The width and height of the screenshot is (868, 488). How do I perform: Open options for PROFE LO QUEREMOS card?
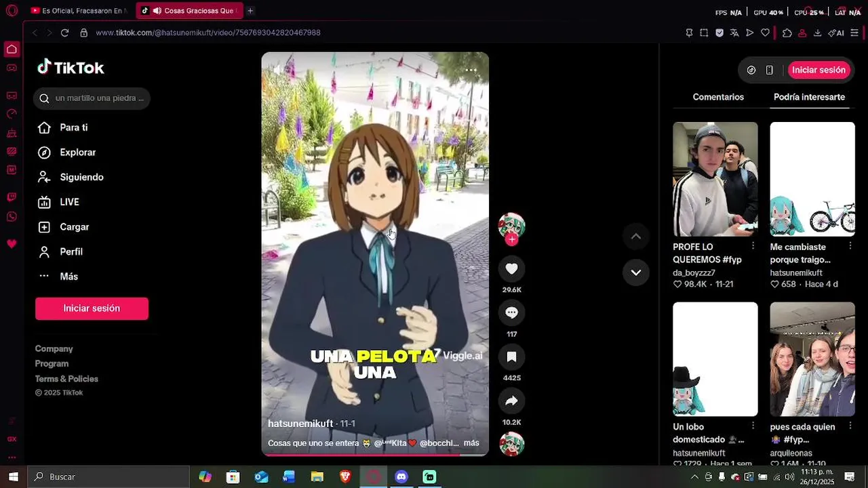[x=753, y=245]
